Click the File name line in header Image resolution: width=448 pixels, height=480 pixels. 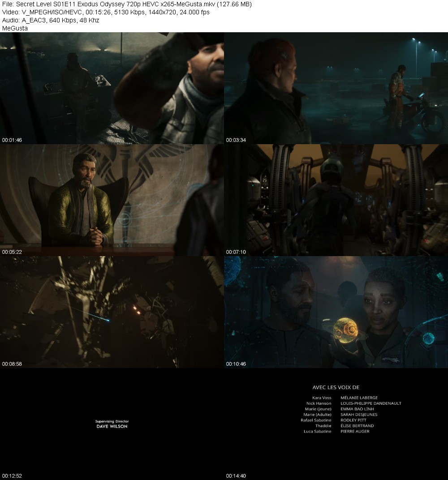point(127,4)
